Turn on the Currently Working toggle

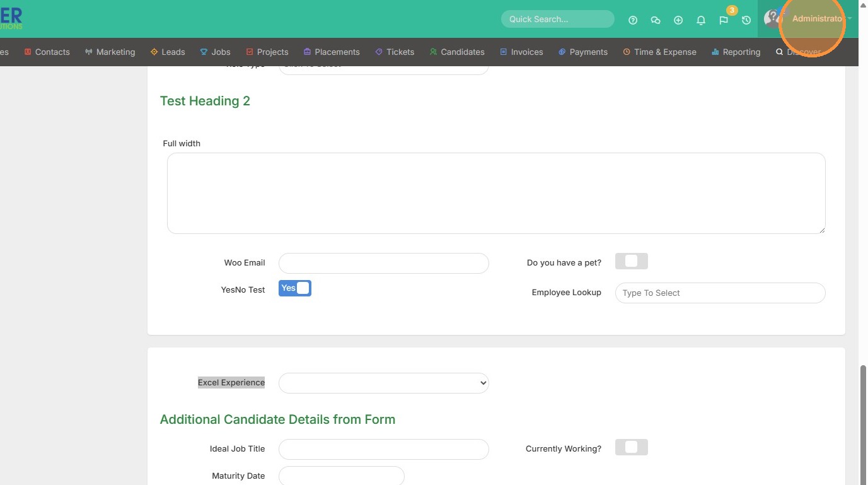pos(631,447)
